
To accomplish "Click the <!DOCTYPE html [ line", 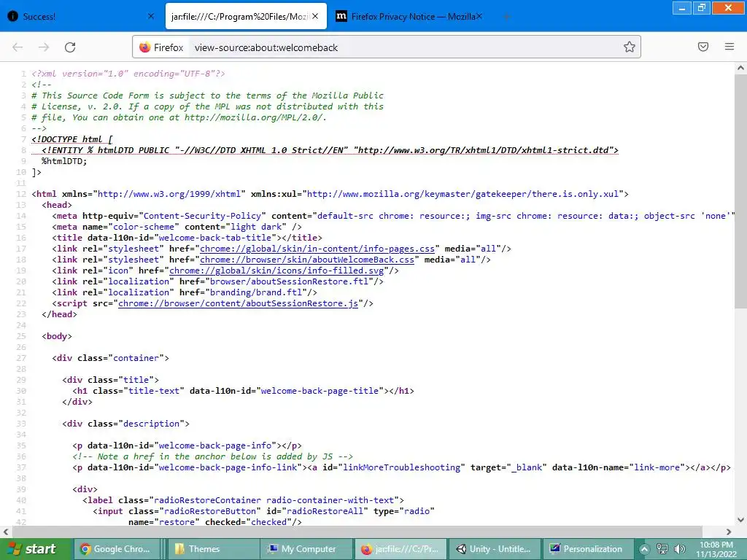I will point(72,139).
